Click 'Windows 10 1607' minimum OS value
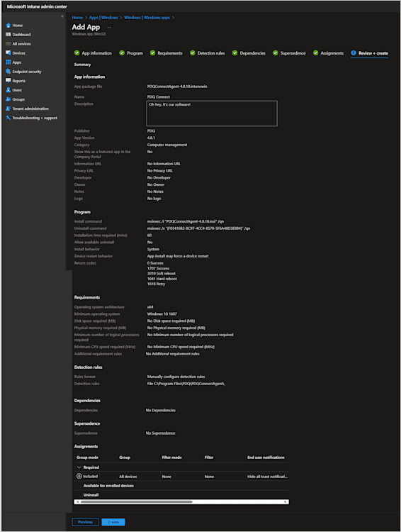This screenshot has height=532, width=401. tap(162, 314)
